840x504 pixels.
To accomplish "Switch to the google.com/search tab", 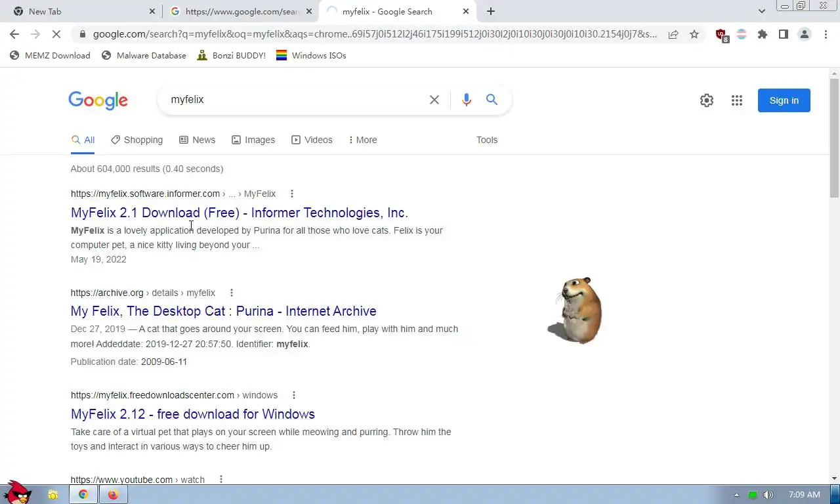I will click(240, 11).
